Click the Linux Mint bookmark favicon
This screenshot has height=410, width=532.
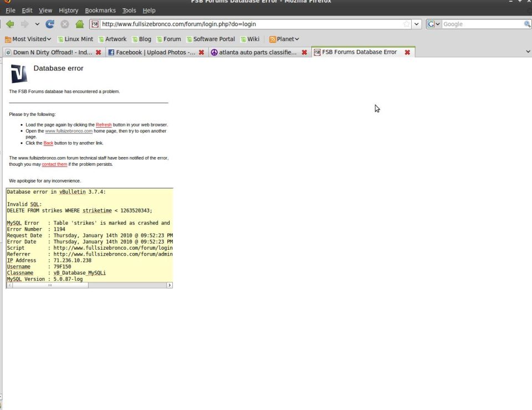tap(60, 39)
